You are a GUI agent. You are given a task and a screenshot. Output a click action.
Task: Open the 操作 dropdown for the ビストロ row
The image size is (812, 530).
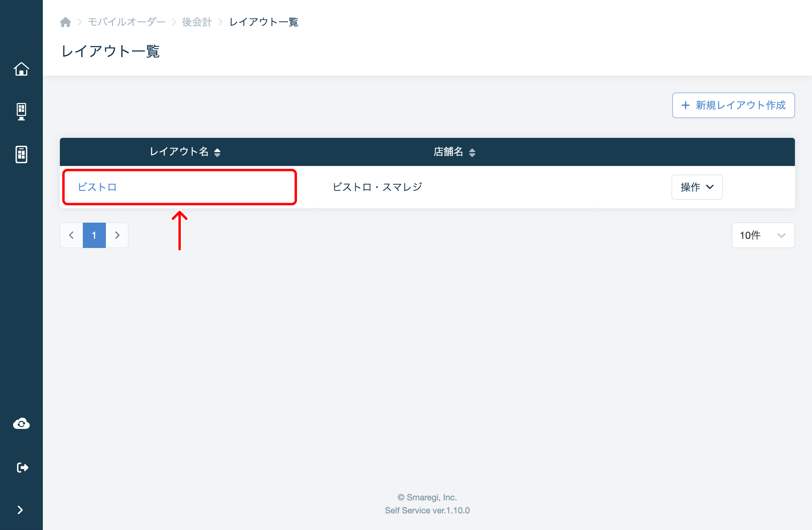(x=697, y=187)
